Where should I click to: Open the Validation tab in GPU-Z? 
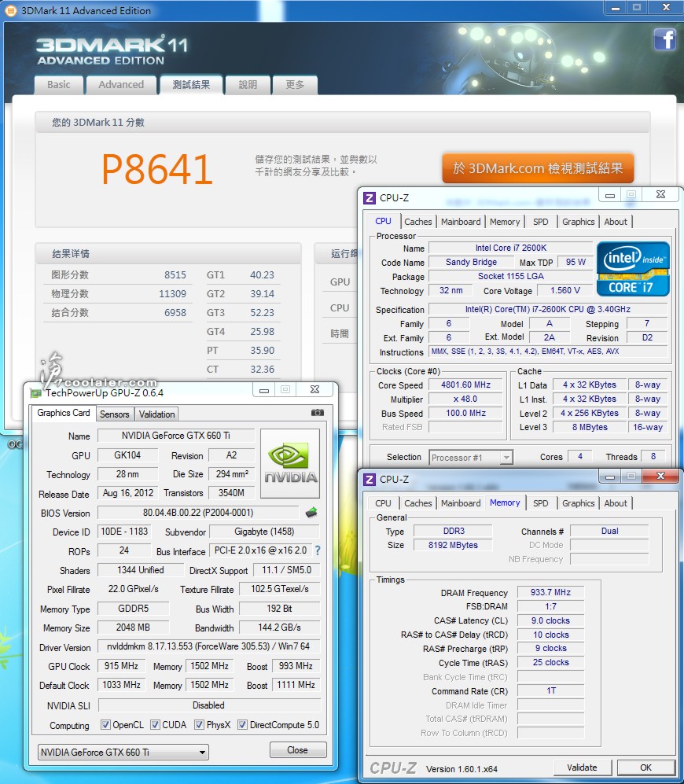click(x=156, y=414)
